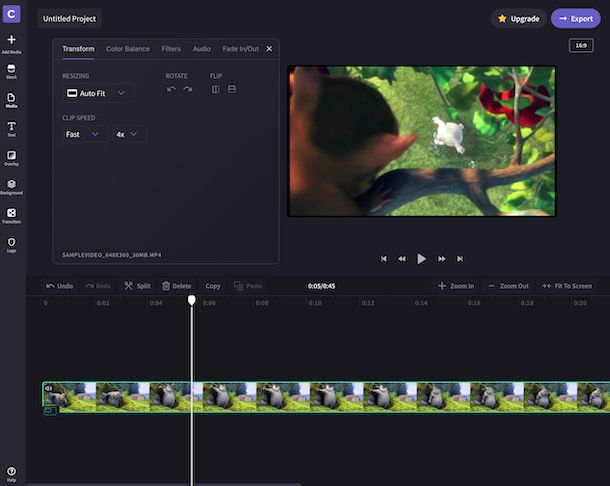
Task: Play the video preview
Action: [x=421, y=259]
